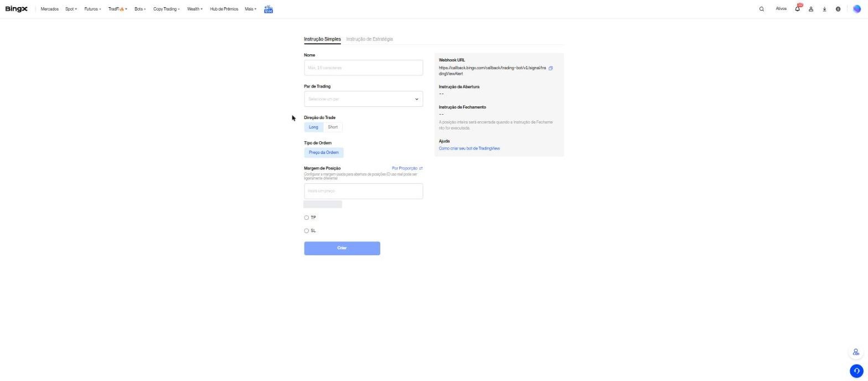Select Short trade direction
The height and width of the screenshot is (381, 868).
[x=333, y=127]
